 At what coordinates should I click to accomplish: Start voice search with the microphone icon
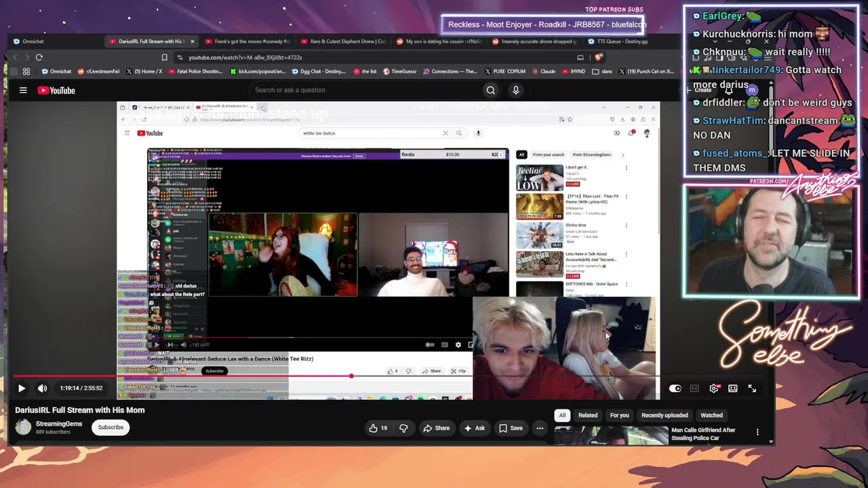515,90
